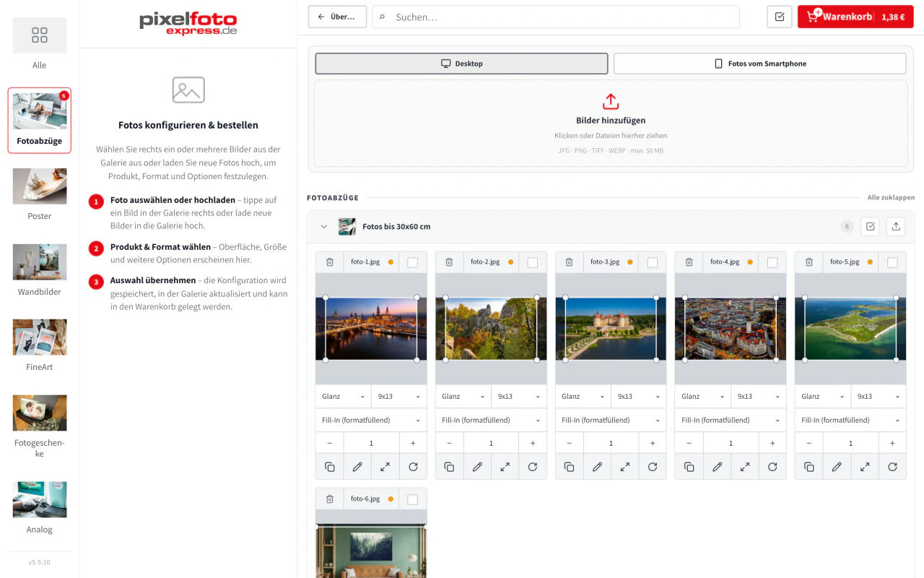Rotate foto-4.jpg with the rotate icon

click(772, 467)
